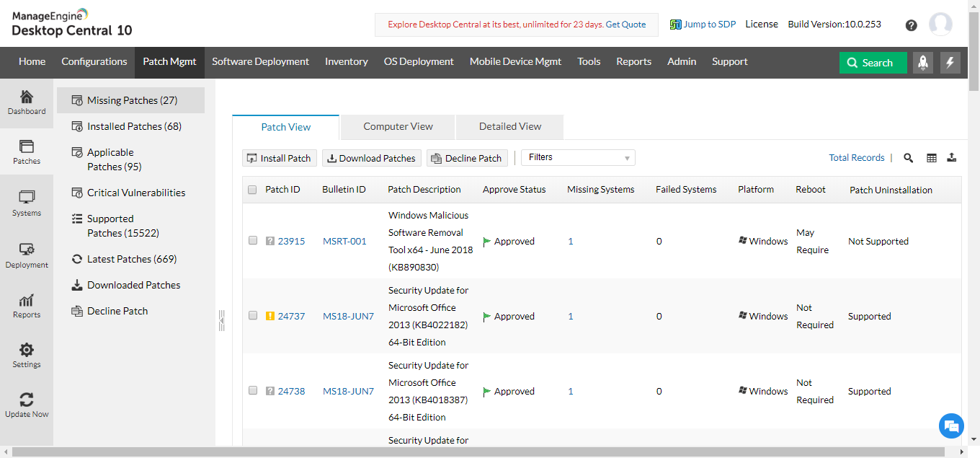Select the checkbox beside patch 24737
This screenshot has height=458, width=980.
tap(252, 315)
